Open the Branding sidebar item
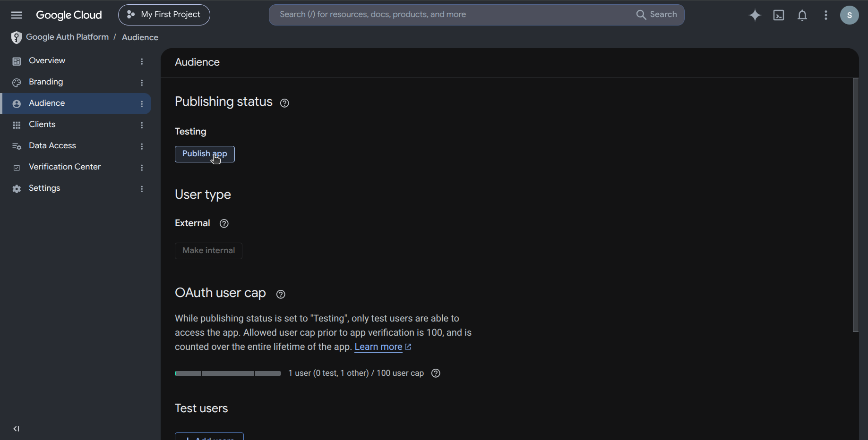The width and height of the screenshot is (868, 440). pyautogui.click(x=76, y=82)
